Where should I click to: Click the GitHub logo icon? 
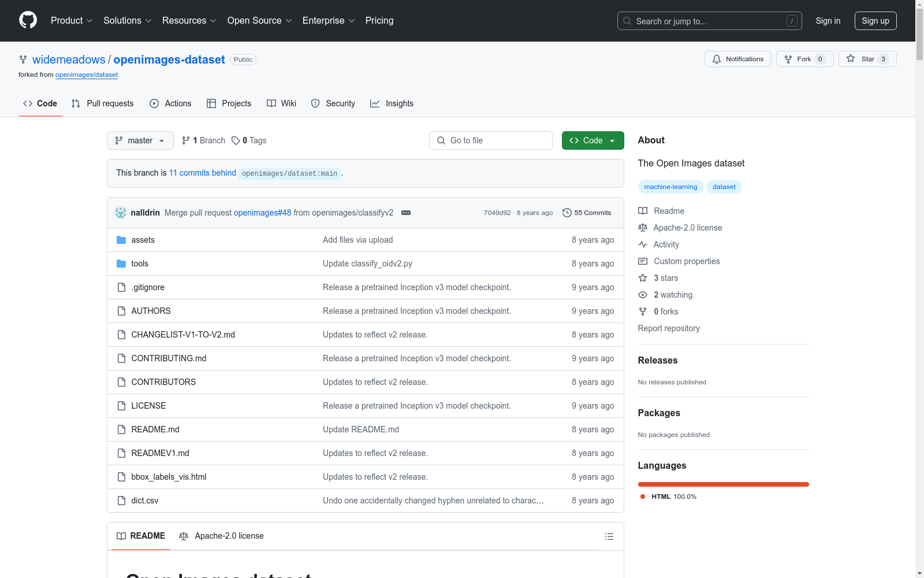pyautogui.click(x=28, y=20)
